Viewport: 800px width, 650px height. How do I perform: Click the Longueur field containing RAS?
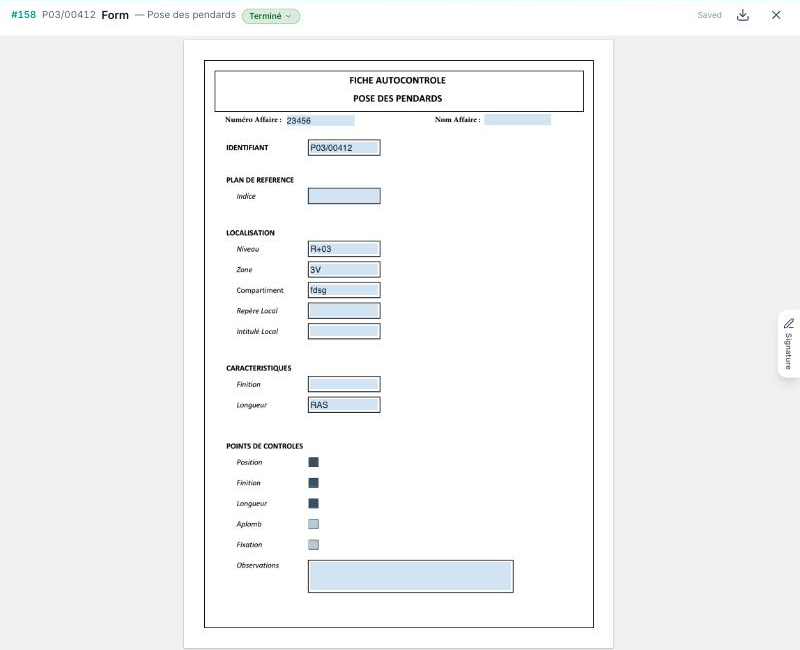[x=344, y=405]
